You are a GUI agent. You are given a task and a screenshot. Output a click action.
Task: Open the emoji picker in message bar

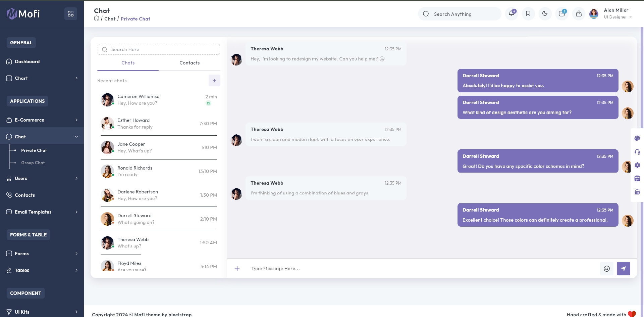pyautogui.click(x=606, y=269)
